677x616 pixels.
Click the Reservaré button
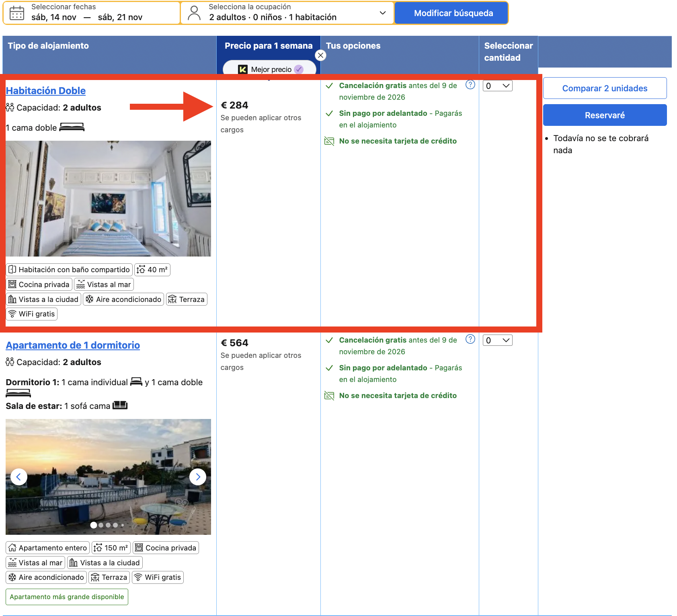pos(605,115)
